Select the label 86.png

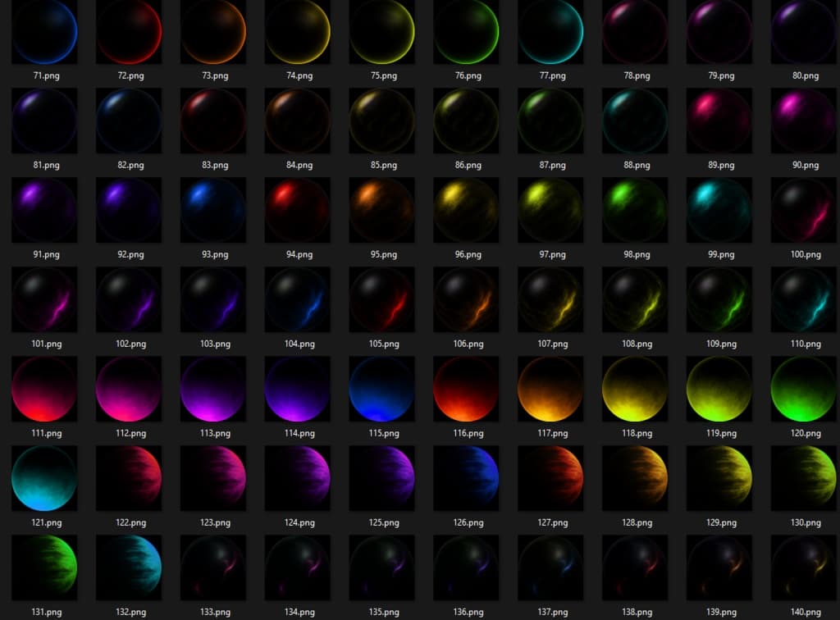468,166
